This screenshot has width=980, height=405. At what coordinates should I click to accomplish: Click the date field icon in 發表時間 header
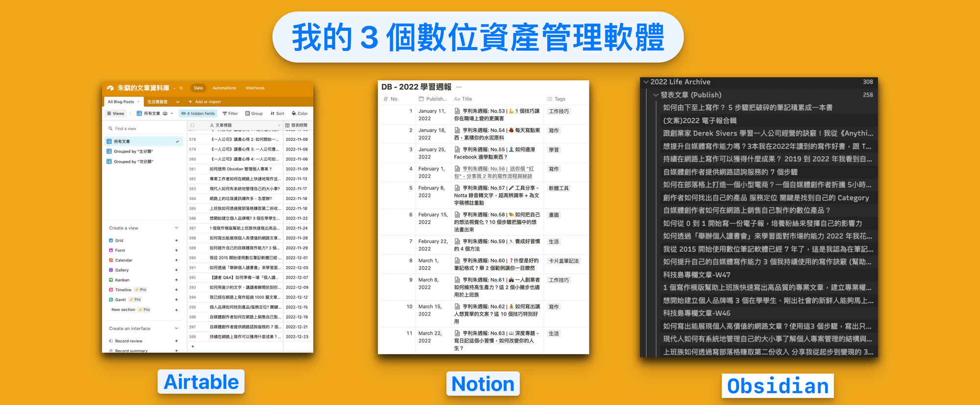click(x=287, y=126)
